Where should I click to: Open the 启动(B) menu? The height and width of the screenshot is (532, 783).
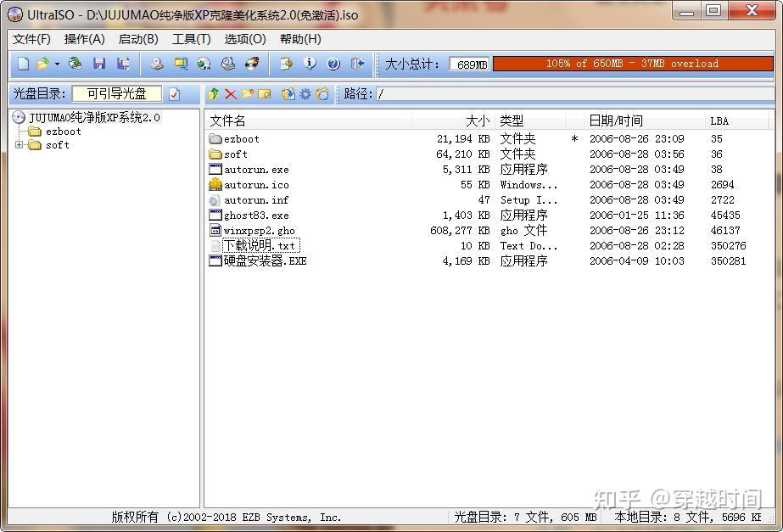click(x=138, y=39)
